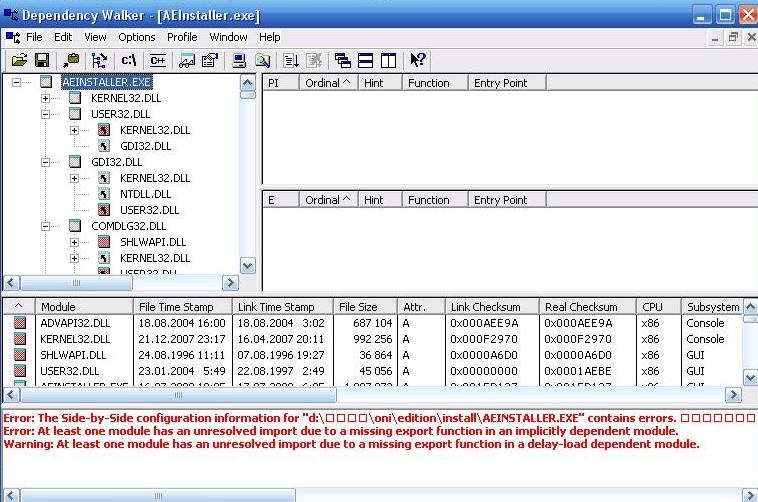Collapse the COMDLG32.DLL tree node
The height and width of the screenshot is (502, 758).
(x=45, y=226)
